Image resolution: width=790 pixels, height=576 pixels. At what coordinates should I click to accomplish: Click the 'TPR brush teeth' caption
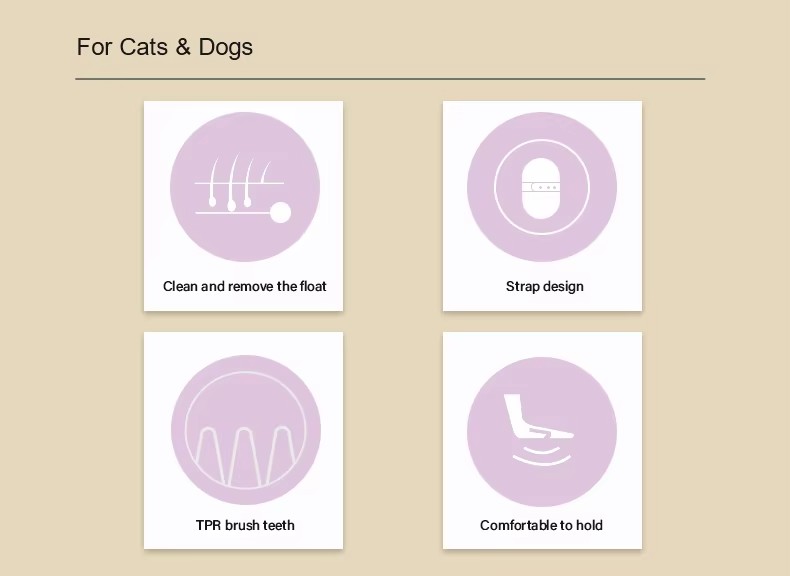[x=245, y=525]
